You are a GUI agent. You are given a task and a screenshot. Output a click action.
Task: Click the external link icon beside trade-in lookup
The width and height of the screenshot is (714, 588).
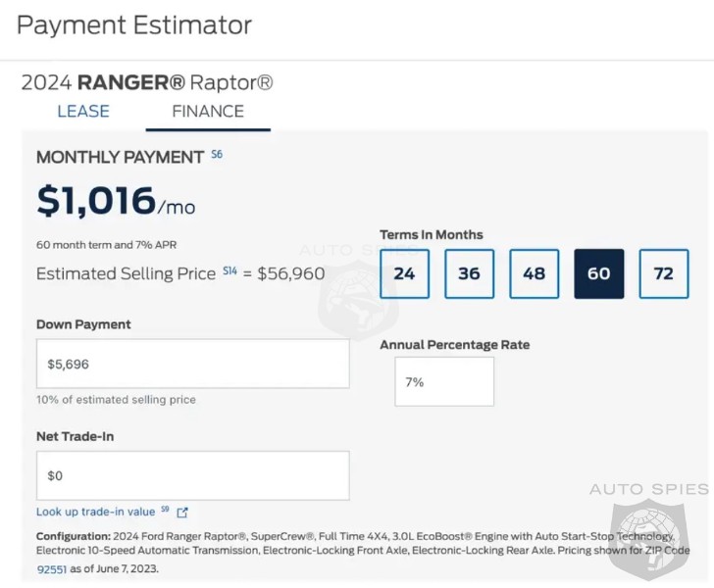point(182,513)
